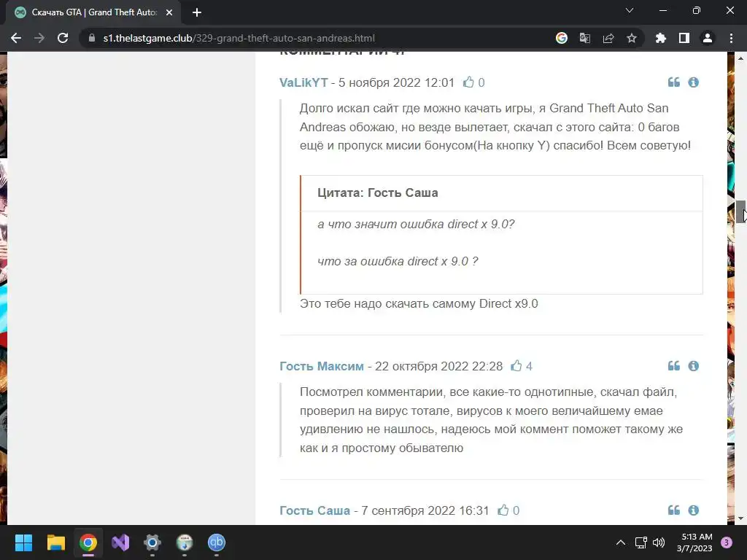
Task: Click text 'Это тебе надо скачать самому'
Action: (388, 304)
